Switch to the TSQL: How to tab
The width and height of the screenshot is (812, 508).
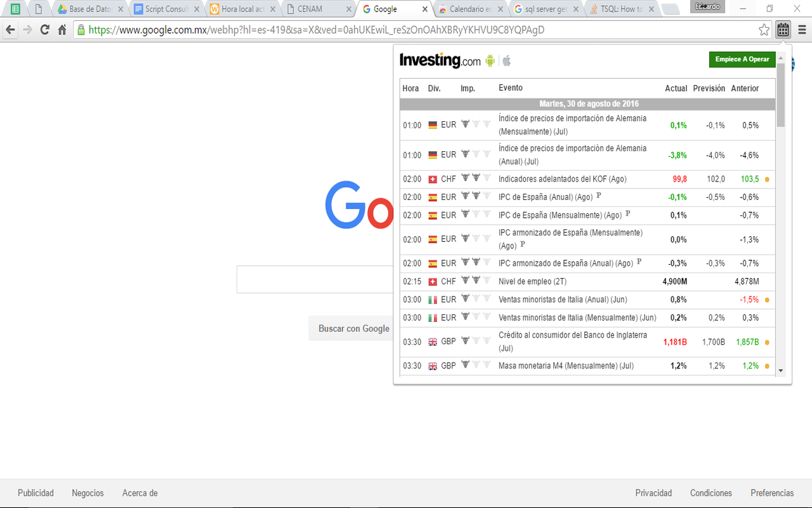point(622,10)
